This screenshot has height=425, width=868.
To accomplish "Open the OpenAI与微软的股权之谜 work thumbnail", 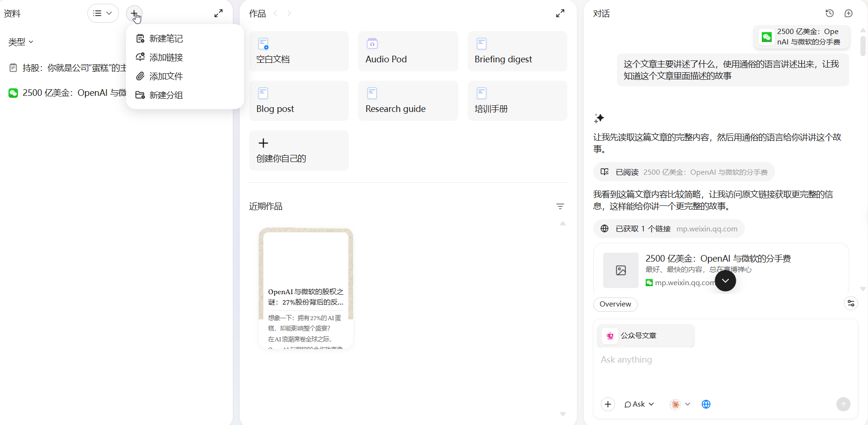I will (x=306, y=288).
